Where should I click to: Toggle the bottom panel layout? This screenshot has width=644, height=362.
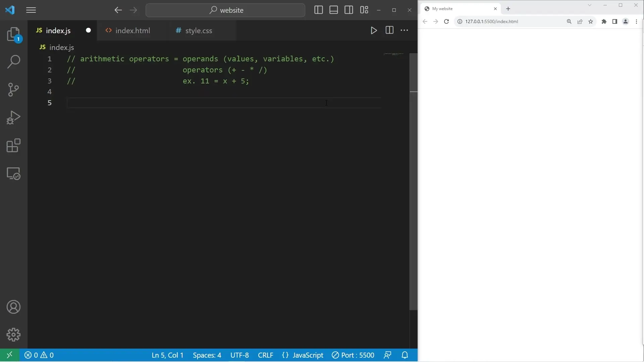[x=333, y=10]
